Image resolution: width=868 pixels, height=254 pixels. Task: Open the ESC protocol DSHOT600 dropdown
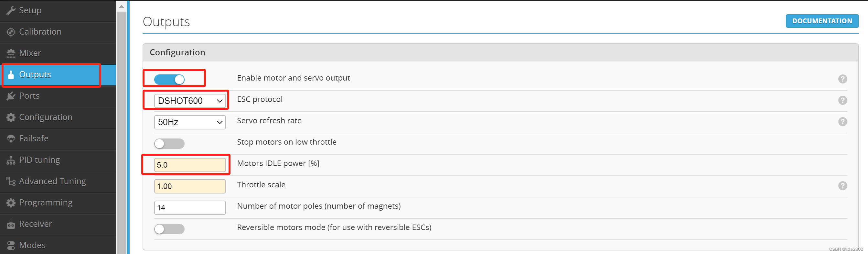pos(190,101)
